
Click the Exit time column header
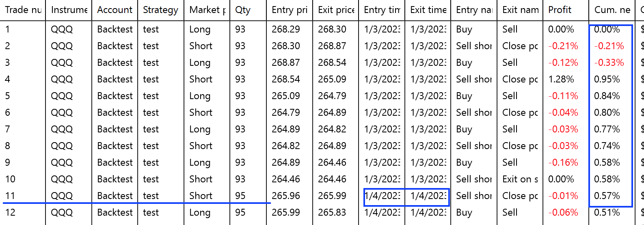click(428, 10)
